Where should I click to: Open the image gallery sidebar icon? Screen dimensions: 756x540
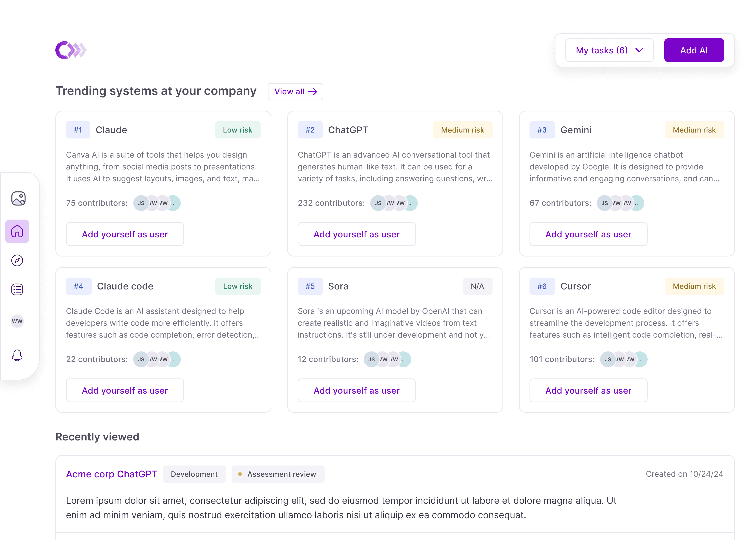18,198
